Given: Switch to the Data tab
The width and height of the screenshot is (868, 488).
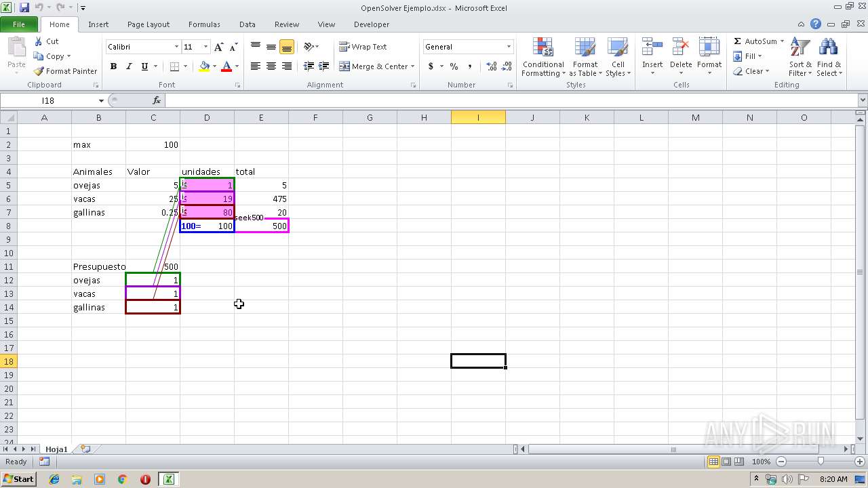Looking at the screenshot, I should 248,24.
